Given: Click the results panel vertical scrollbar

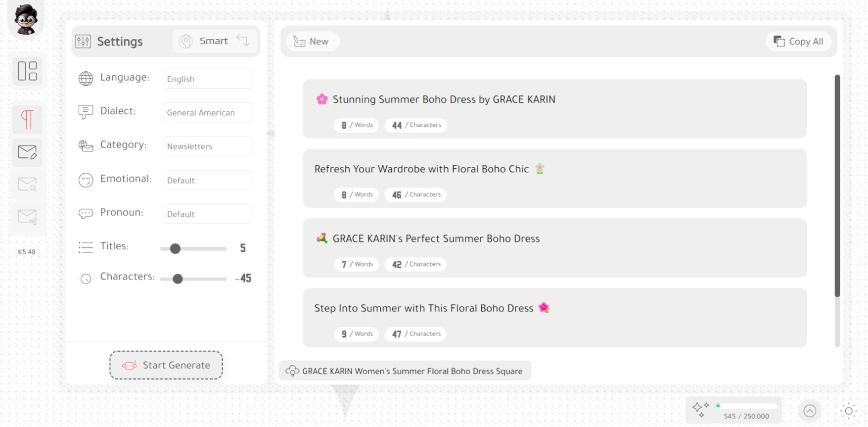Looking at the screenshot, I should tap(837, 186).
